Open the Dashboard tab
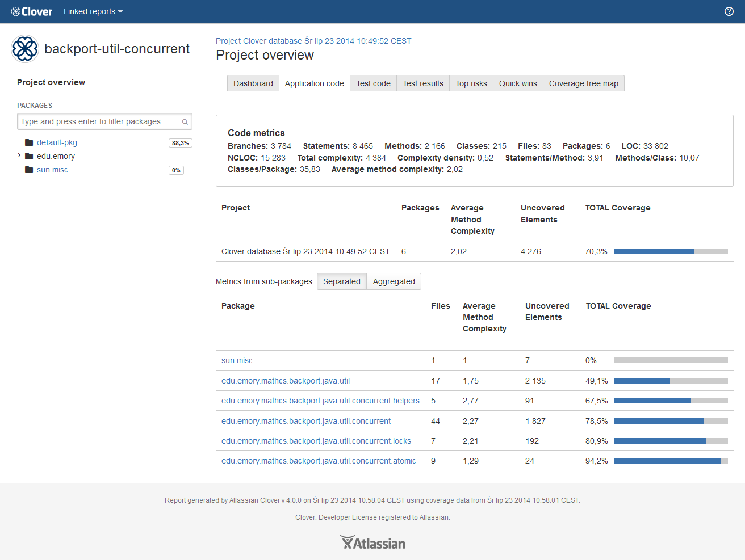This screenshot has width=745, height=560. 253,83
